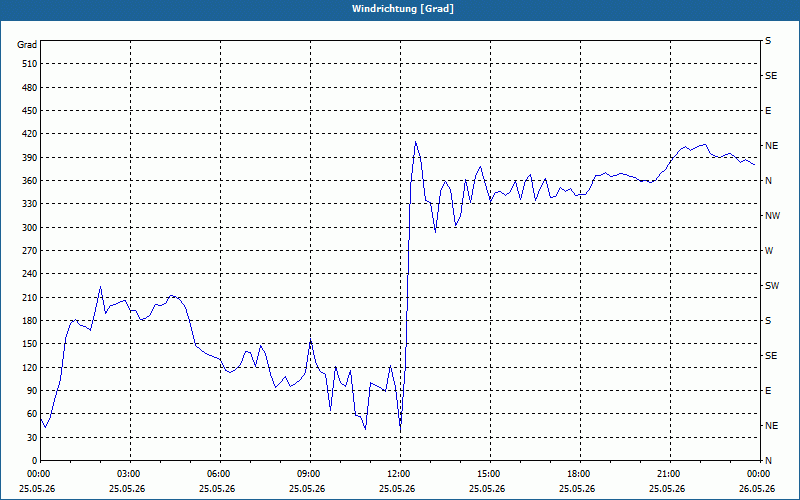Select the 300 axis value

30,228
